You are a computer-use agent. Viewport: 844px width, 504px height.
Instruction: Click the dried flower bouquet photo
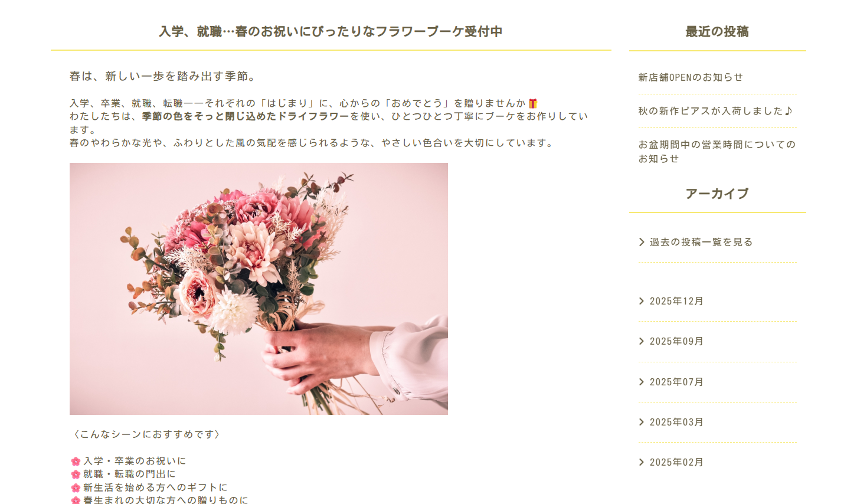259,289
